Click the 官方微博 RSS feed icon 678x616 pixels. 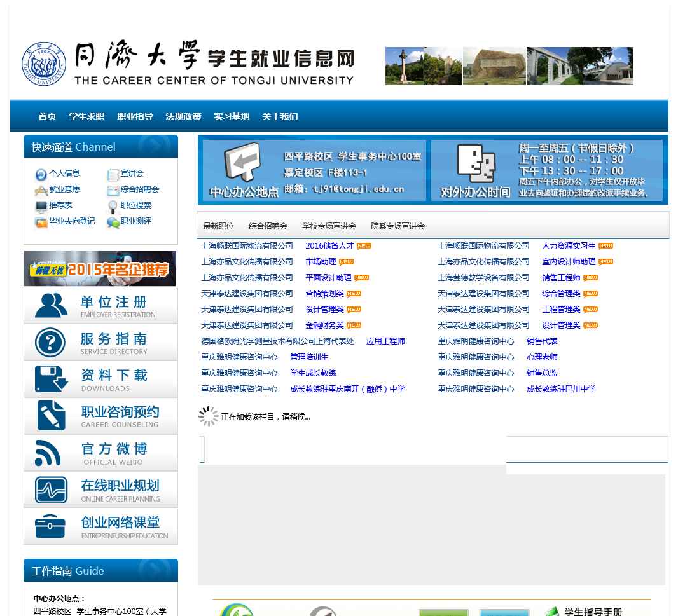[48, 453]
